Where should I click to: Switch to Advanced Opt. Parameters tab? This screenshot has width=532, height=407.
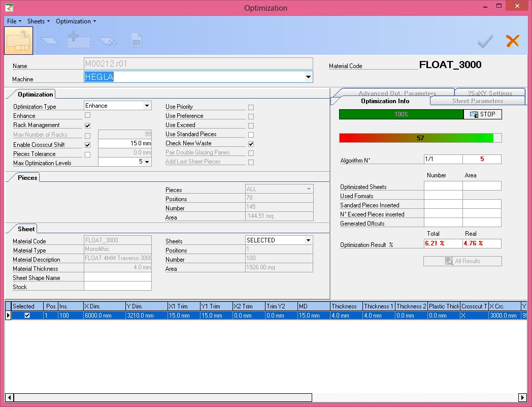pos(397,93)
